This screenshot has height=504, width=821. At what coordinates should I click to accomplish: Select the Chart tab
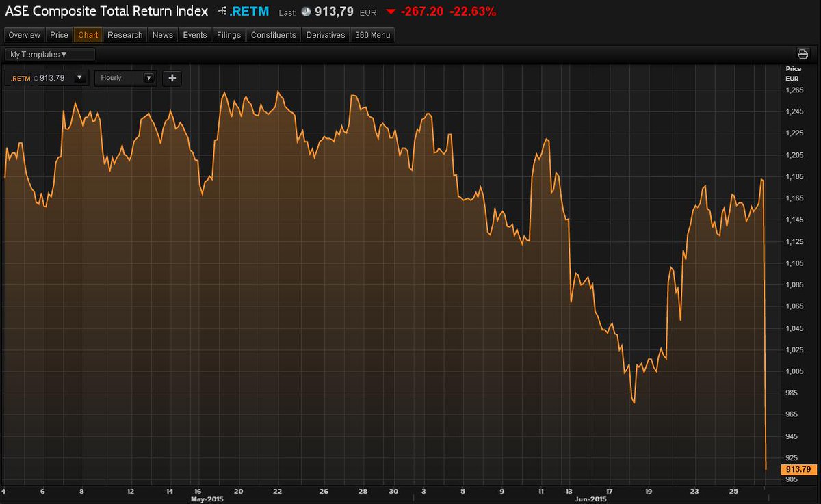[x=88, y=35]
